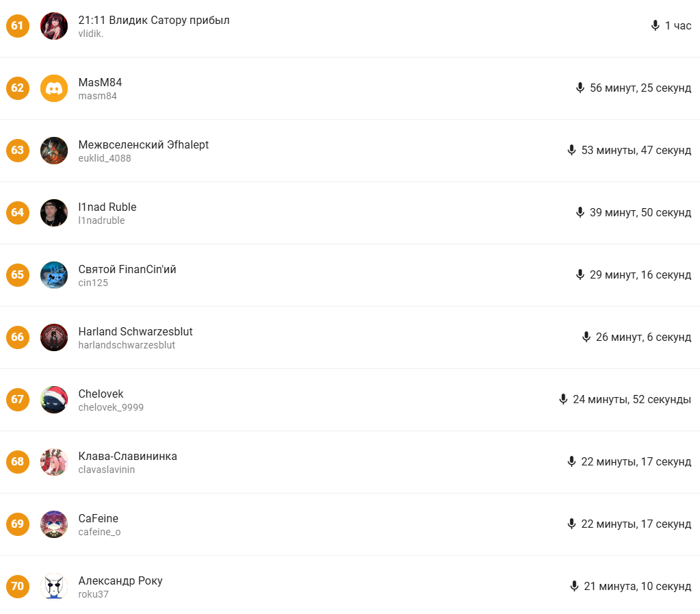
Task: Click the avatar of Клава-Славининка
Action: point(54,462)
